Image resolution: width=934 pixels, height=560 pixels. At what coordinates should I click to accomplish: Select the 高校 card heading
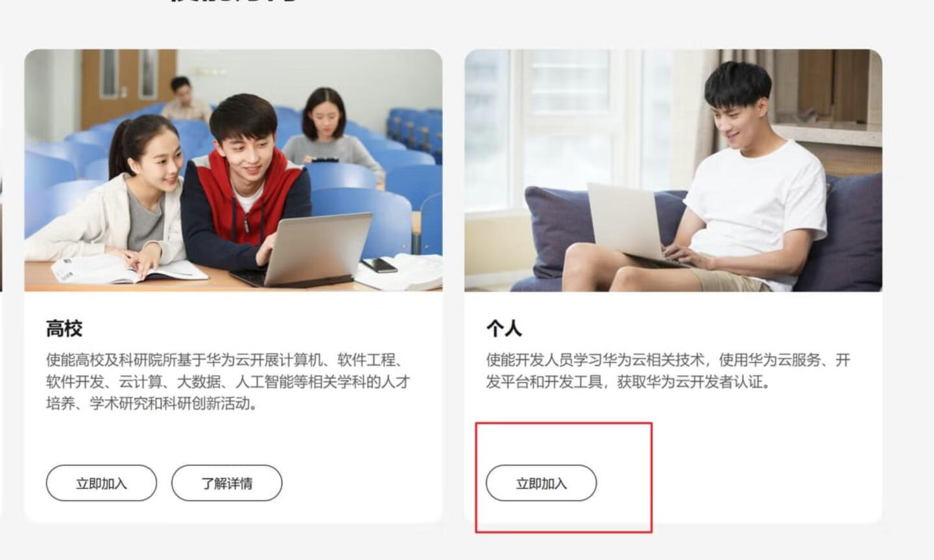tap(64, 329)
